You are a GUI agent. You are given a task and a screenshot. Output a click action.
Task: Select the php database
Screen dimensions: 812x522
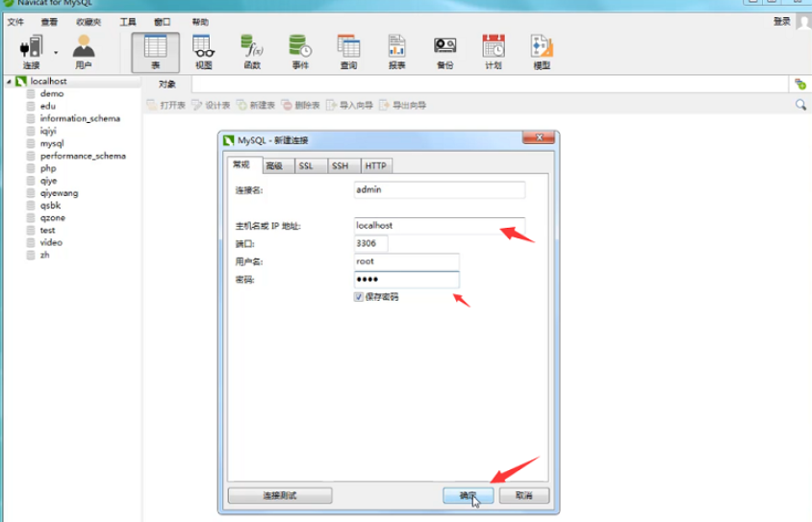coord(48,168)
